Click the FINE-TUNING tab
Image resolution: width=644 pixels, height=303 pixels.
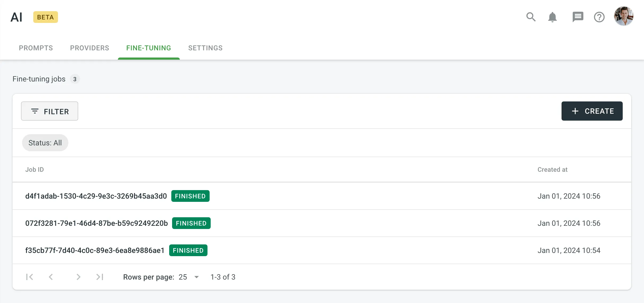coord(149,48)
